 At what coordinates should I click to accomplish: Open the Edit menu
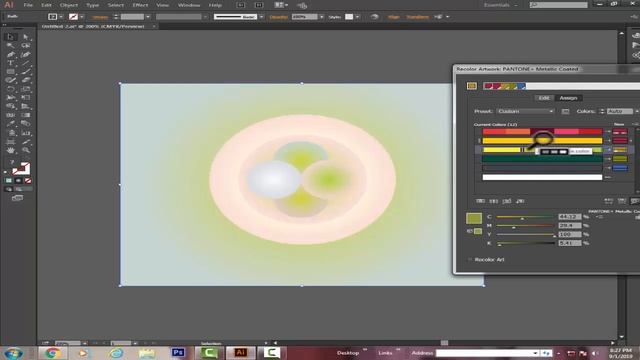point(47,5)
